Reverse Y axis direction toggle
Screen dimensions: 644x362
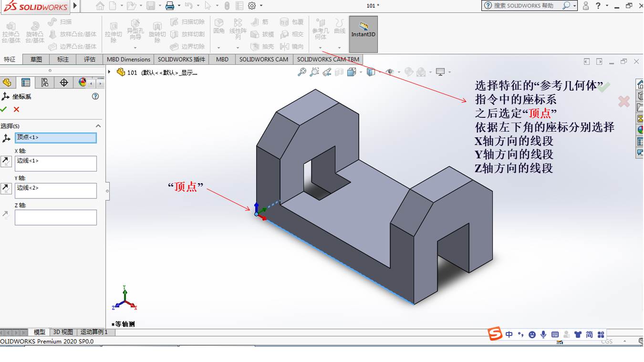coord(6,188)
